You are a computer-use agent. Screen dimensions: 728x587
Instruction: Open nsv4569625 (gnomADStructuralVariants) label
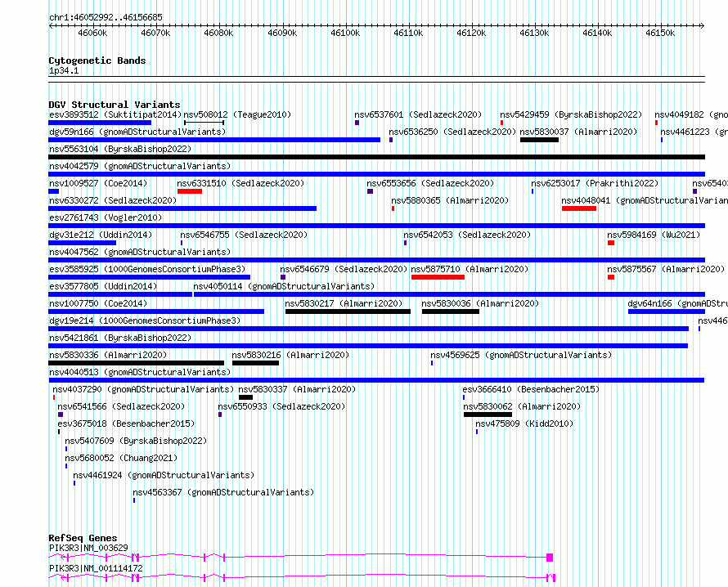521,355
